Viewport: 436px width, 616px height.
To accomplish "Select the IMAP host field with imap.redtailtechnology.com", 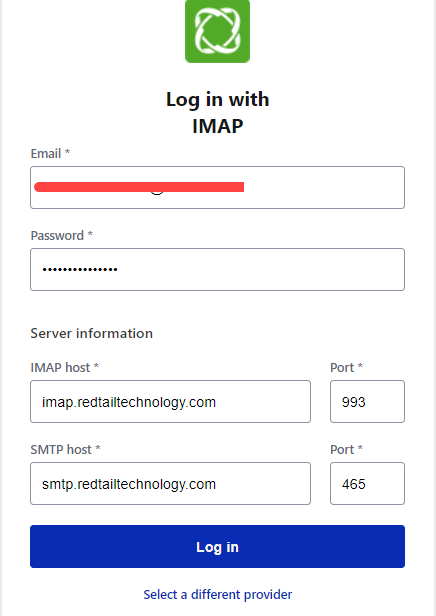I will pyautogui.click(x=170, y=402).
